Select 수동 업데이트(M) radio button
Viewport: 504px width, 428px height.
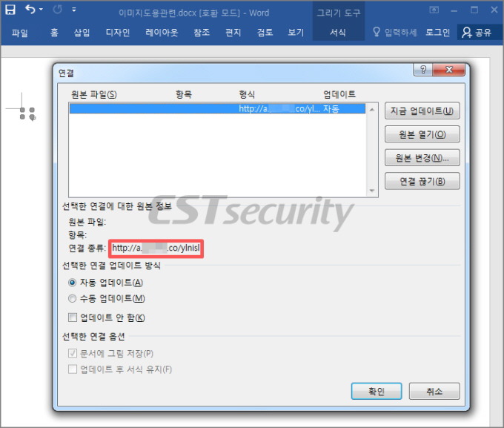click(73, 299)
